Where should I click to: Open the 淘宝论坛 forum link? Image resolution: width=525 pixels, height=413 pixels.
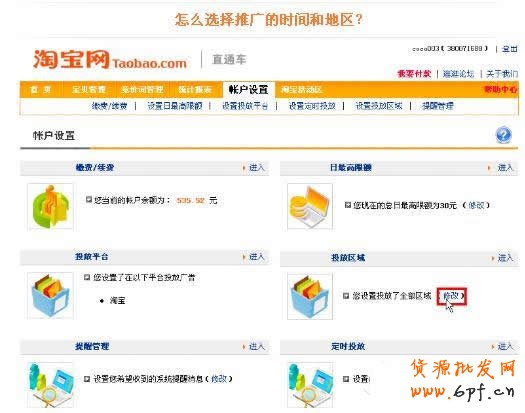pos(458,74)
